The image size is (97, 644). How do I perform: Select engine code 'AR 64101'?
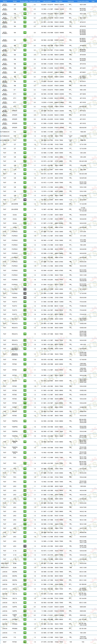[83, 22]
